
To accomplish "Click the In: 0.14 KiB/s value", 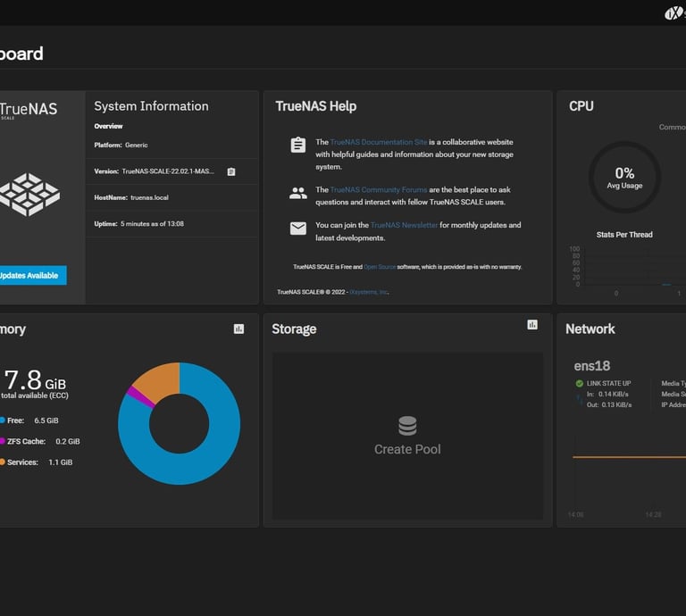I will 607,395.
